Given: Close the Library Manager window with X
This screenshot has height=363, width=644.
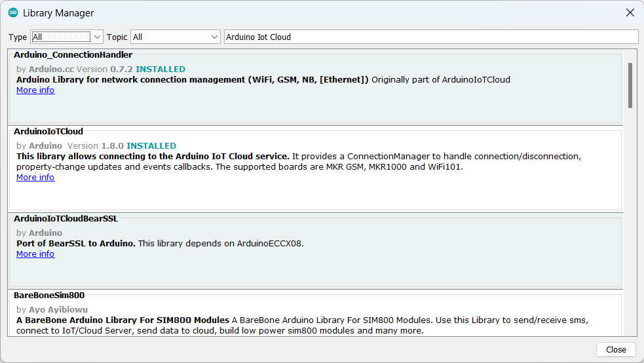Looking at the screenshot, I should click(x=630, y=12).
